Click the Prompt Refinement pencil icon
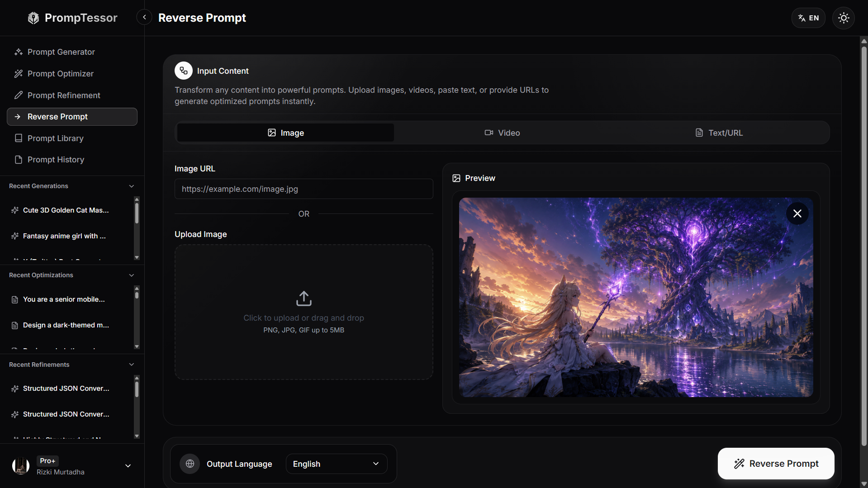This screenshot has height=488, width=868. coord(19,95)
